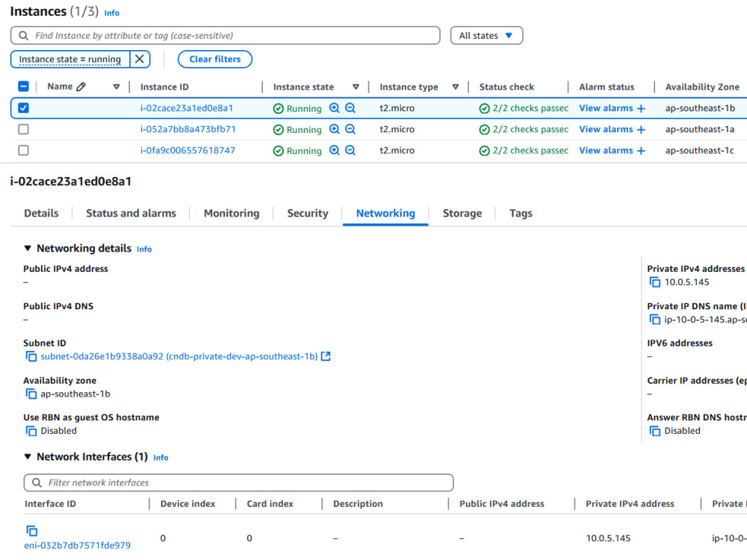Select the Instance state = running filter chip

pyautogui.click(x=70, y=59)
